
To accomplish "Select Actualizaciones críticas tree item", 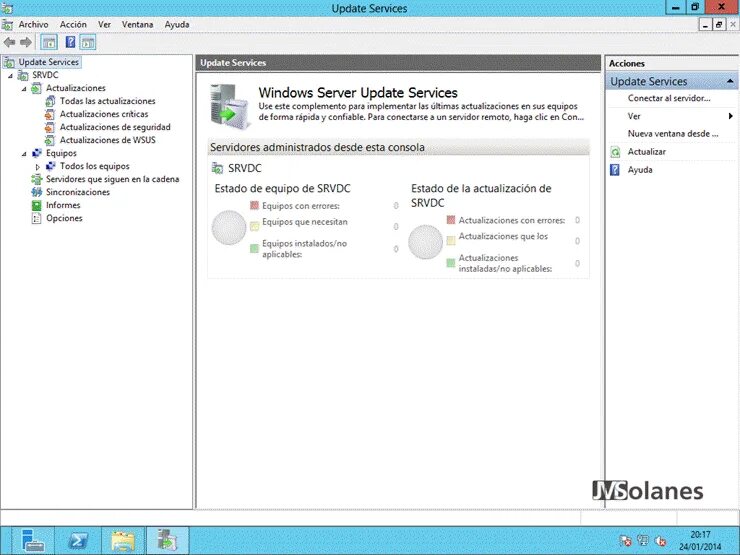I will point(104,114).
